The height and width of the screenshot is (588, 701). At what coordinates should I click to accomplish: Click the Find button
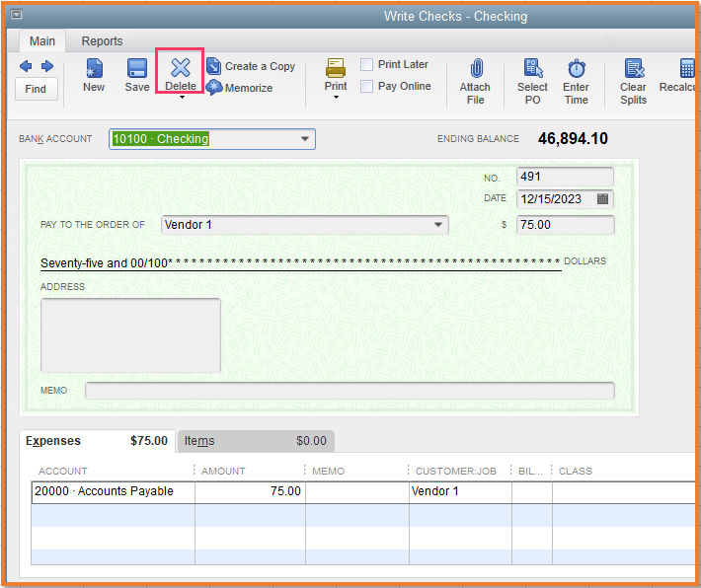click(x=36, y=89)
